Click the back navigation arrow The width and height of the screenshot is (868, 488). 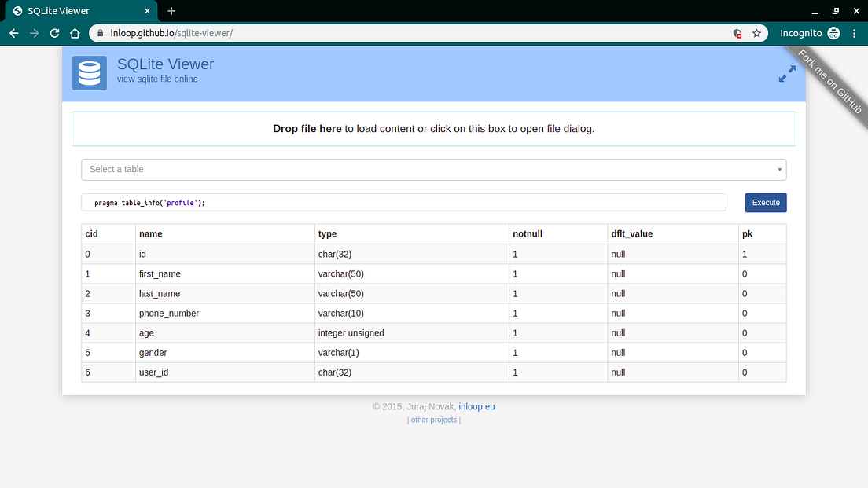[13, 34]
